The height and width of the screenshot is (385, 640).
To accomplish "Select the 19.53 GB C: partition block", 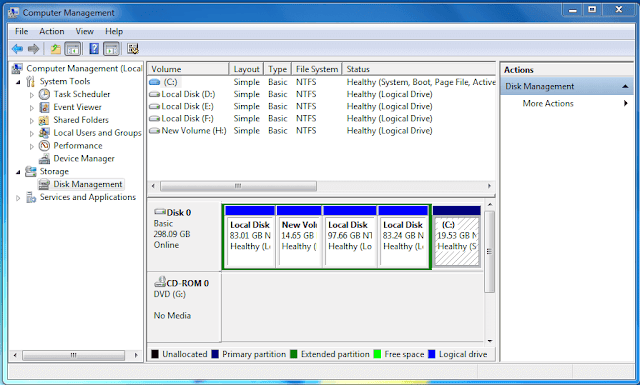I will (x=456, y=237).
